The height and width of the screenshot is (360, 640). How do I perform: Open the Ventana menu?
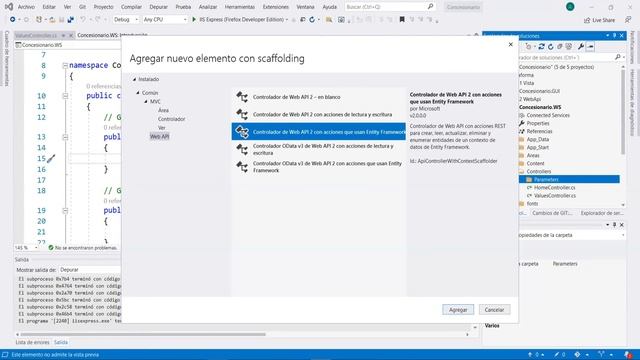(x=305, y=7)
